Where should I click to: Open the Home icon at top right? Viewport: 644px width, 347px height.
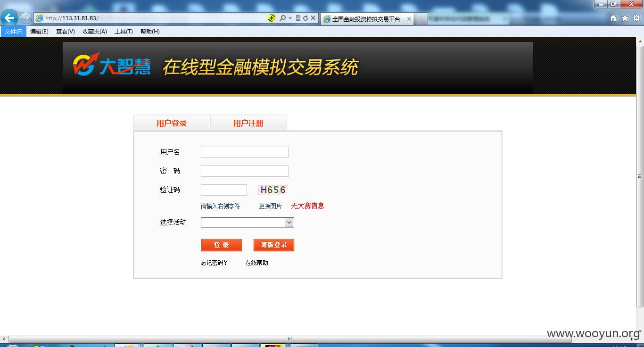coord(613,18)
